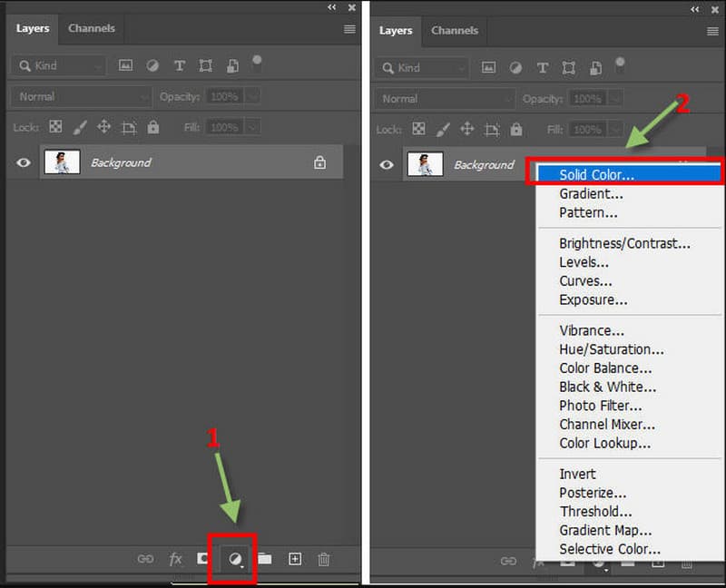Viewport: 726px width, 588px height.
Task: Pick Gradient Map... from the menu list
Action: (x=604, y=530)
